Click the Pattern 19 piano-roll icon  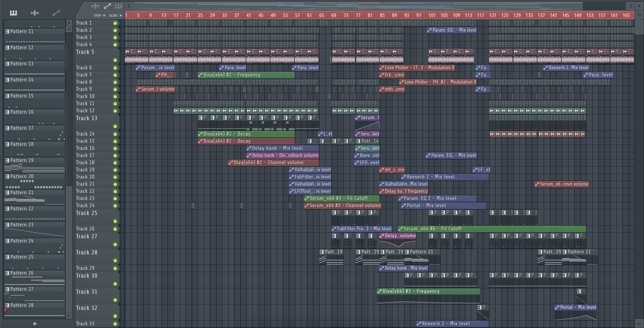click(7, 160)
